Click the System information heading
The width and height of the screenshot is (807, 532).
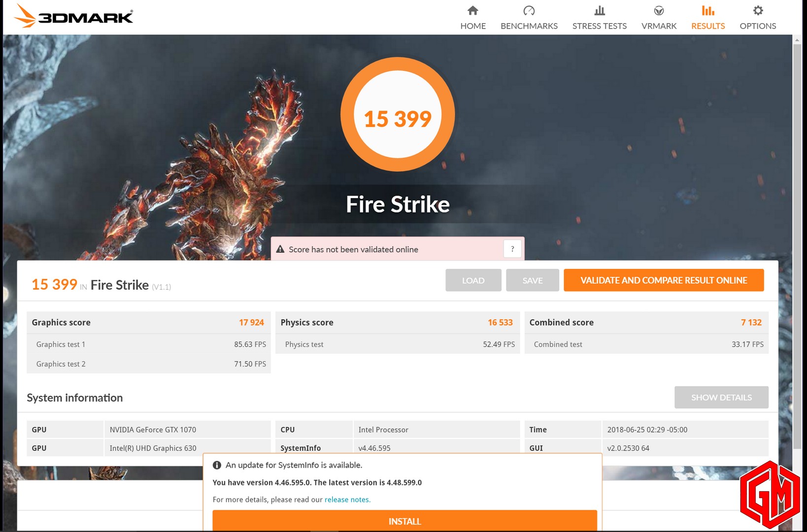pyautogui.click(x=74, y=398)
